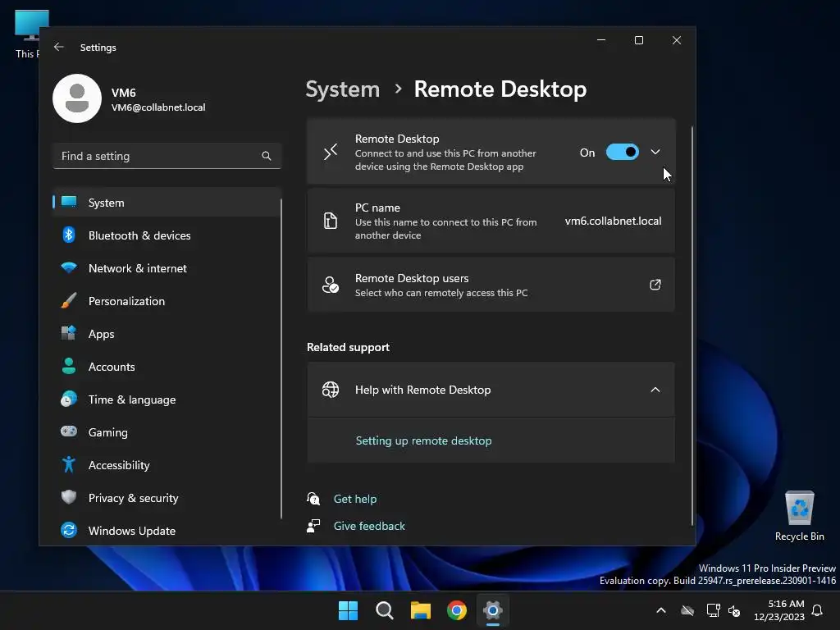Open the notification bell
The height and width of the screenshot is (630, 840).
[817, 610]
